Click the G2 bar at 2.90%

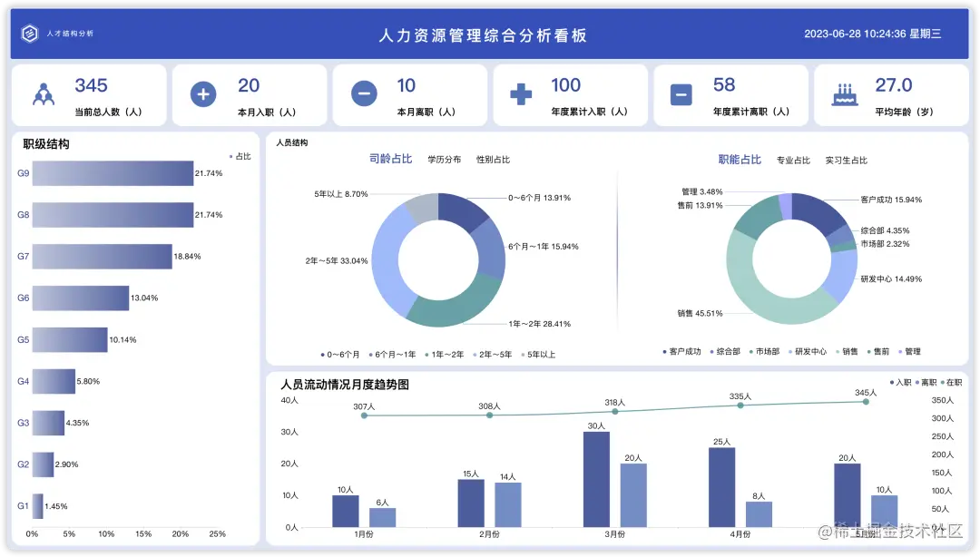(x=44, y=464)
